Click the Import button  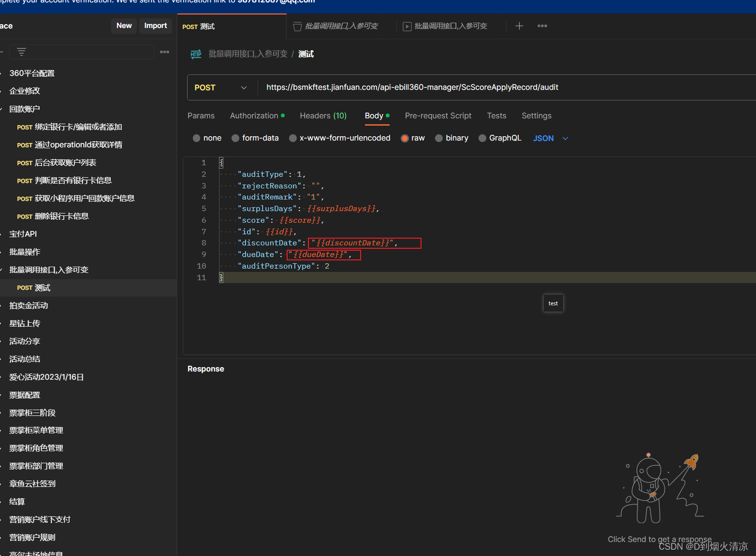click(156, 26)
